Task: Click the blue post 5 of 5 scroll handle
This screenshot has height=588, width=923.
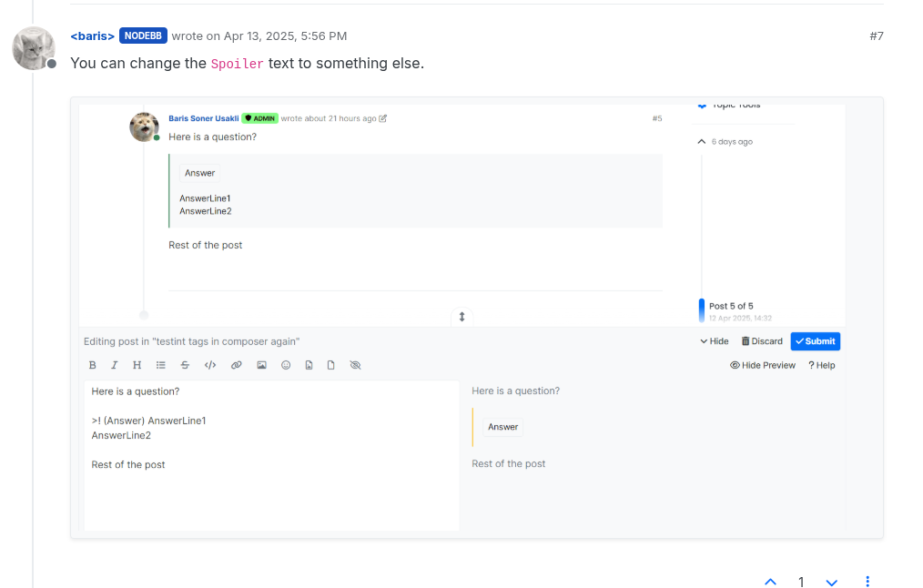Action: pos(702,309)
